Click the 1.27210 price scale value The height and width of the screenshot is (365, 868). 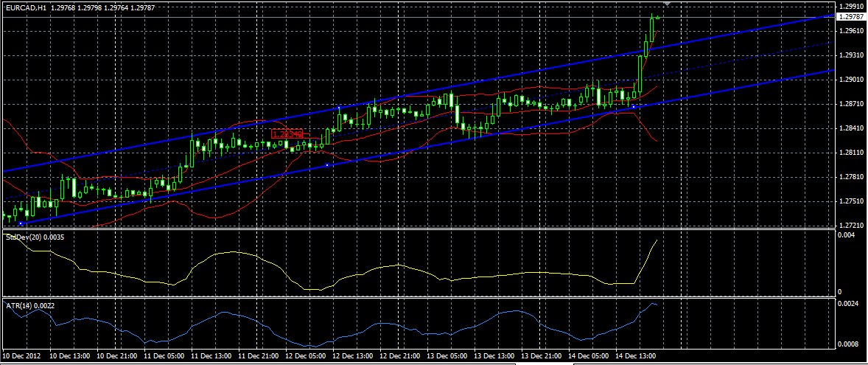tap(851, 226)
